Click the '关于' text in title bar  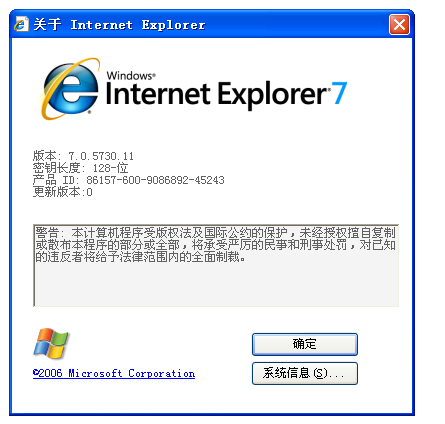pyautogui.click(x=47, y=25)
